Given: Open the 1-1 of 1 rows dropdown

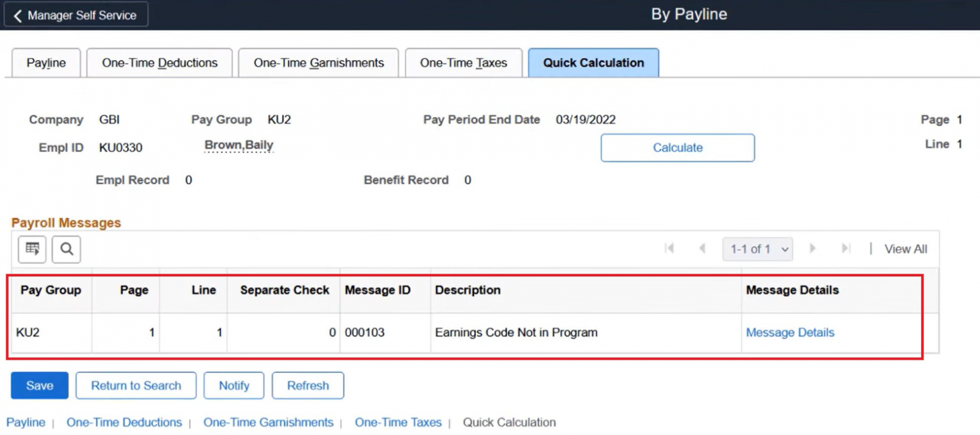Looking at the screenshot, I should (757, 249).
